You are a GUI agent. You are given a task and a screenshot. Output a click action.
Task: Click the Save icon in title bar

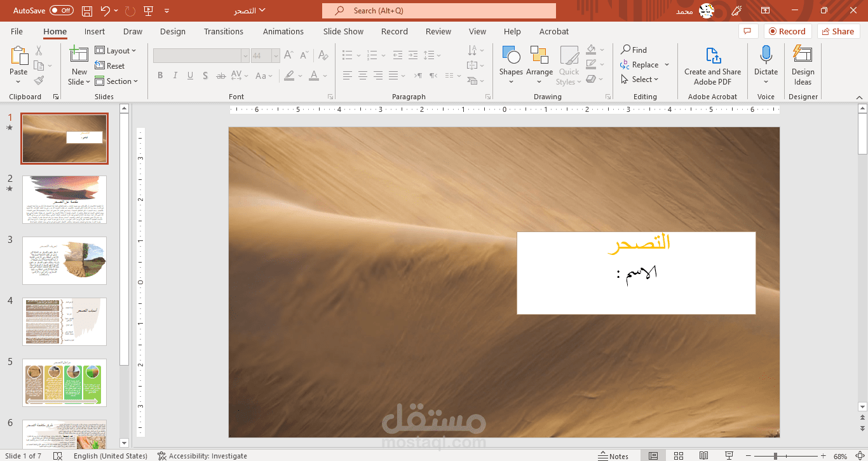click(87, 11)
